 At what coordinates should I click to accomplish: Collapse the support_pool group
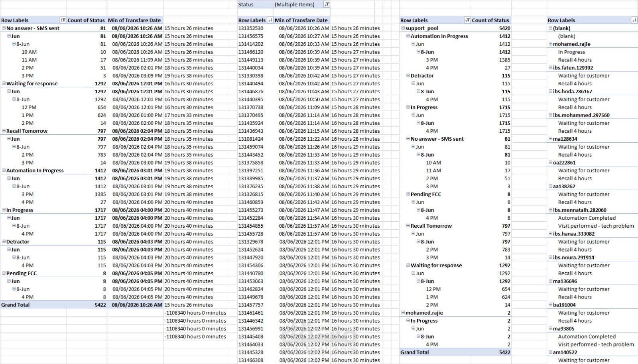tap(403, 28)
